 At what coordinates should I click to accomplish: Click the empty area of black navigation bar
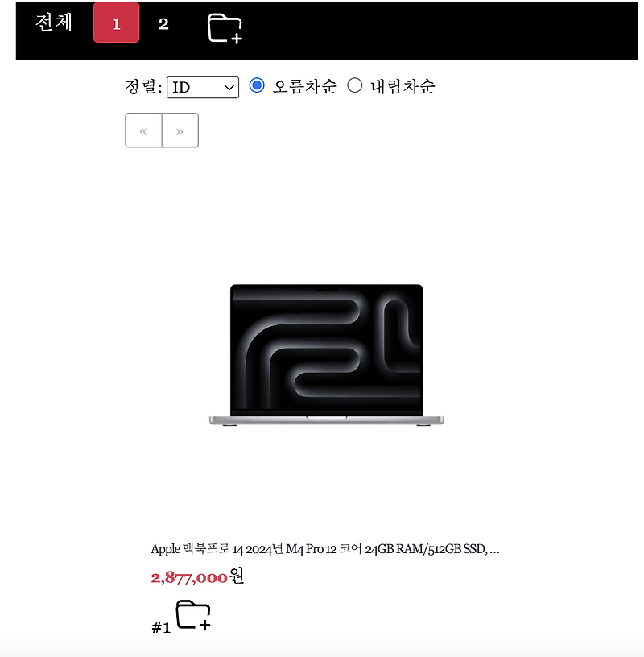440,30
